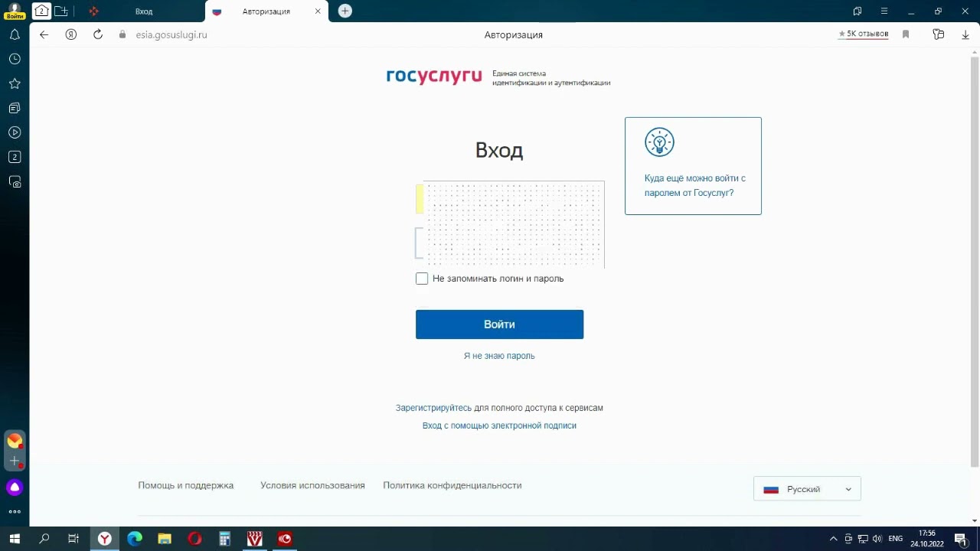Launch Alice voice assistant
The image size is (980, 551).
point(15,487)
